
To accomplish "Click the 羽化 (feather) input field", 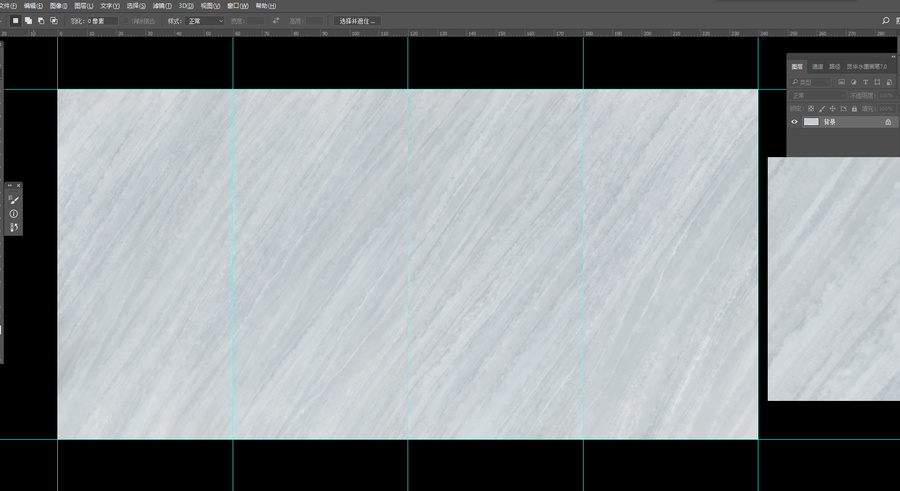I will tap(103, 21).
